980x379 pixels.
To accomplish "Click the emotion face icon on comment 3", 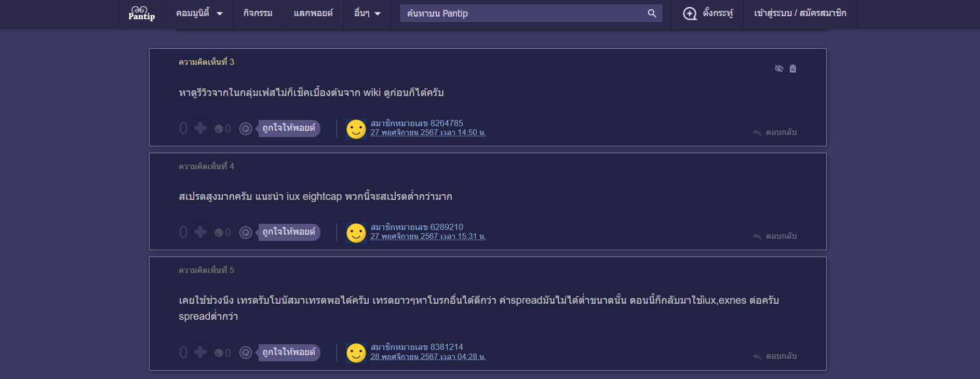I will pos(219,129).
